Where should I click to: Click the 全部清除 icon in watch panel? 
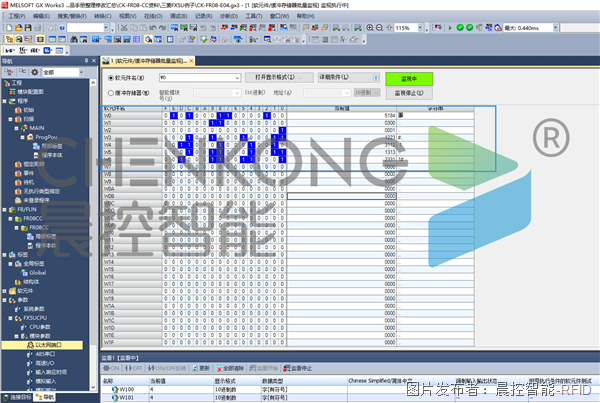pyautogui.click(x=233, y=368)
